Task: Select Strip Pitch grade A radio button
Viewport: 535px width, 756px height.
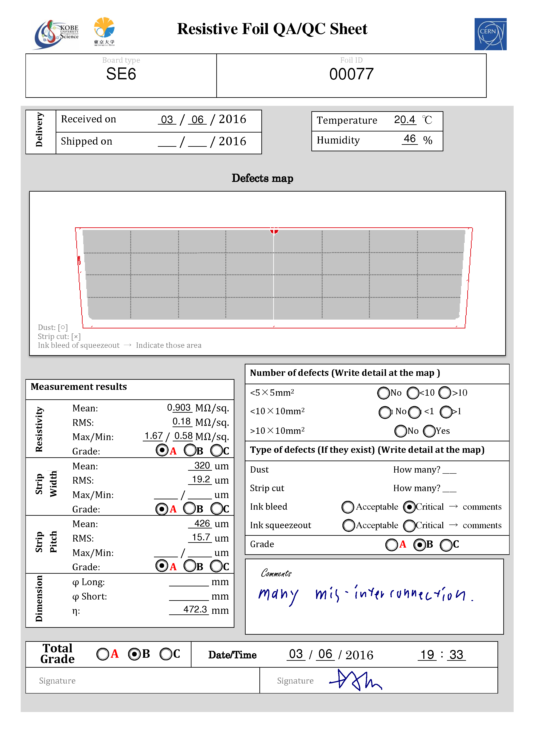Action: [x=162, y=566]
